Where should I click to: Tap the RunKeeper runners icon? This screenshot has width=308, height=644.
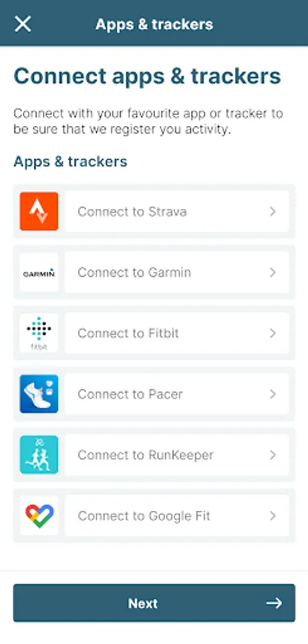tap(39, 454)
